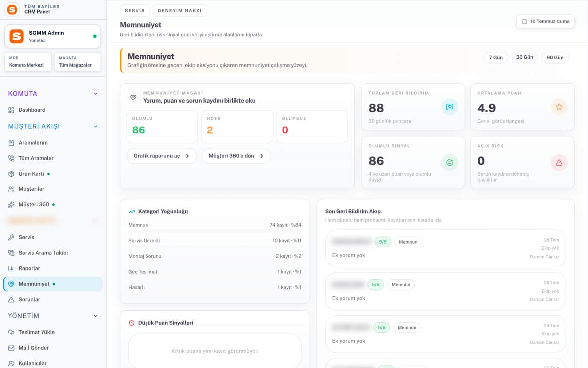Click the Hasarlı category row
The height and width of the screenshot is (368, 588).
pyautogui.click(x=215, y=287)
